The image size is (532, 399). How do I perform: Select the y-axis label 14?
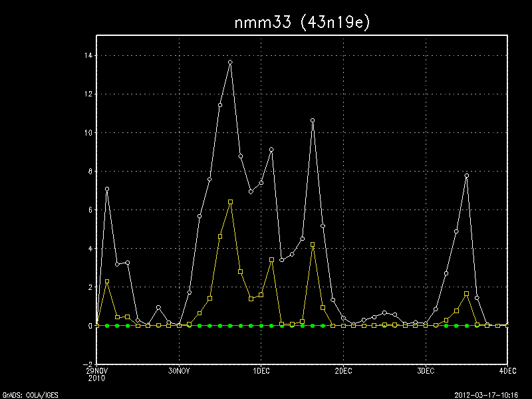pyautogui.click(x=88, y=56)
